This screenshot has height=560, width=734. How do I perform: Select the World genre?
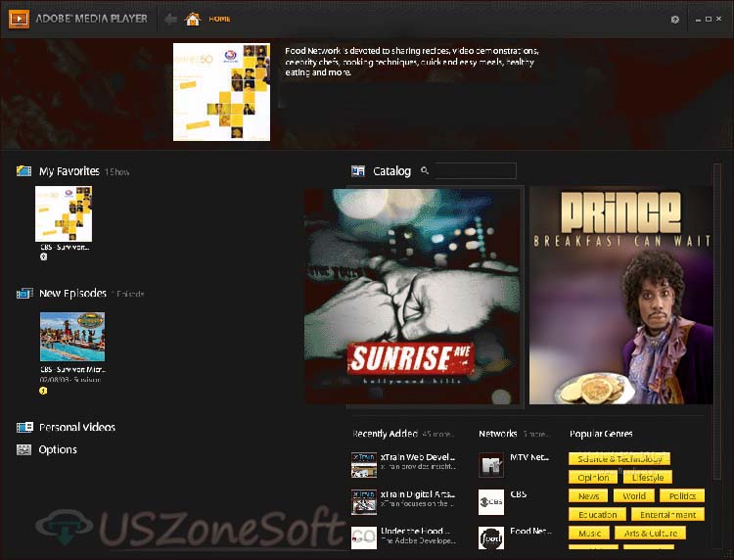pos(634,495)
